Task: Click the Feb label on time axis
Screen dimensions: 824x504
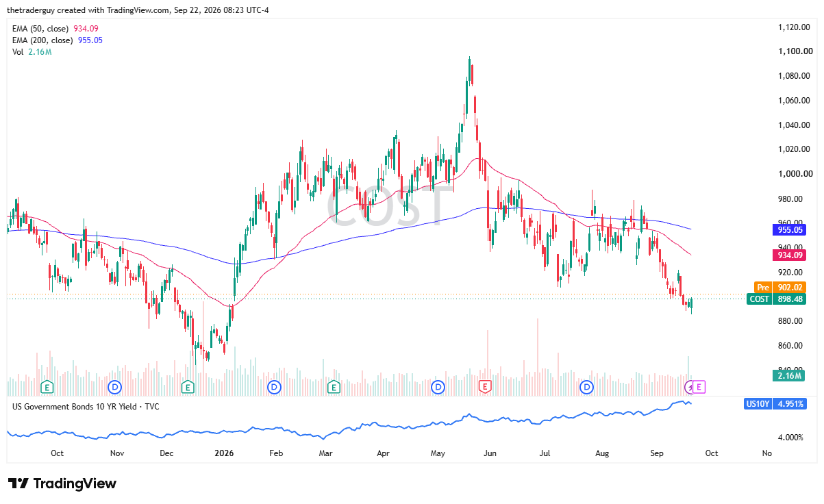Action: [x=276, y=453]
